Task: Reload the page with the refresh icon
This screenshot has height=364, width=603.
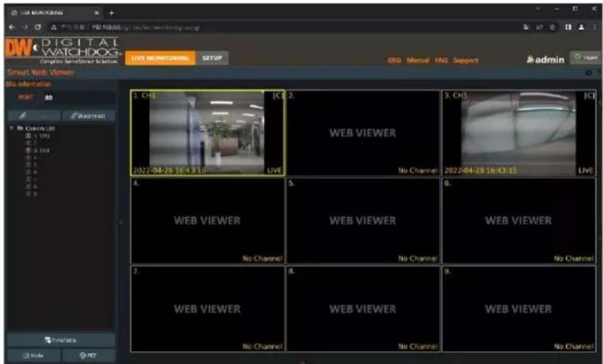Action: [38, 28]
